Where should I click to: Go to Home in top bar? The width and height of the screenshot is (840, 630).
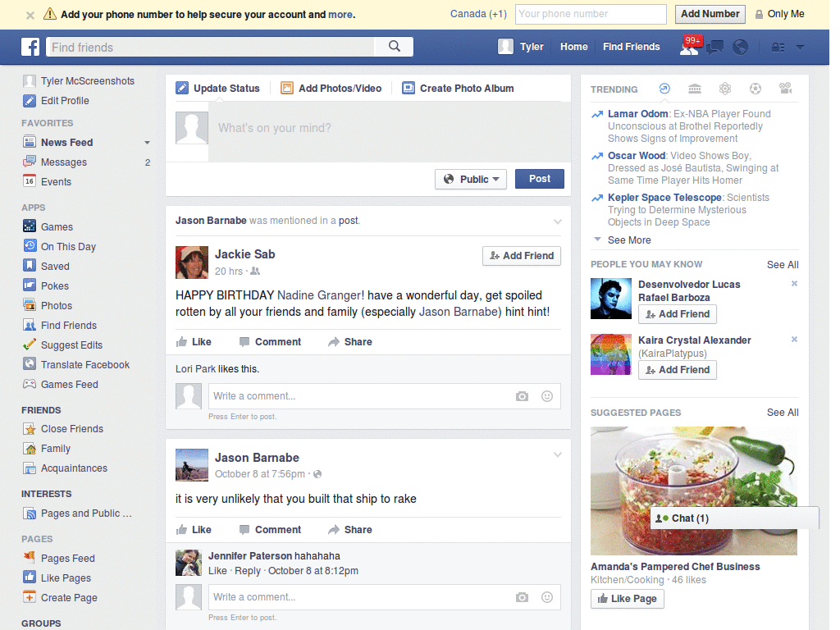click(x=573, y=47)
